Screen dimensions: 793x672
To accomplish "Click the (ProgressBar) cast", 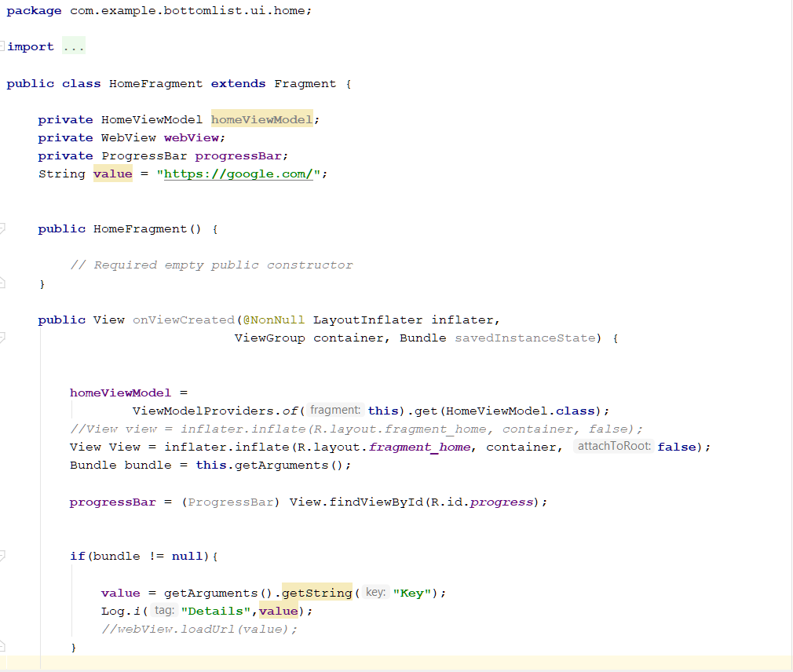I will [231, 502].
